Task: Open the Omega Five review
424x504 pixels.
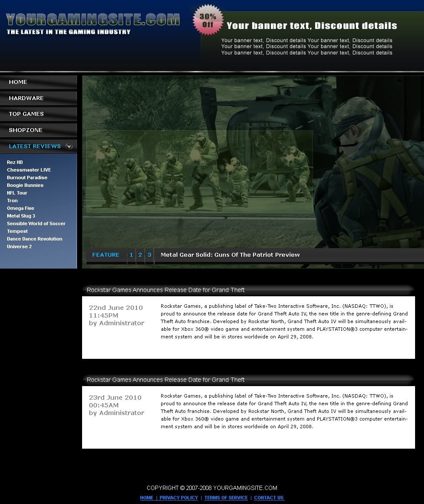Action: coord(20,208)
